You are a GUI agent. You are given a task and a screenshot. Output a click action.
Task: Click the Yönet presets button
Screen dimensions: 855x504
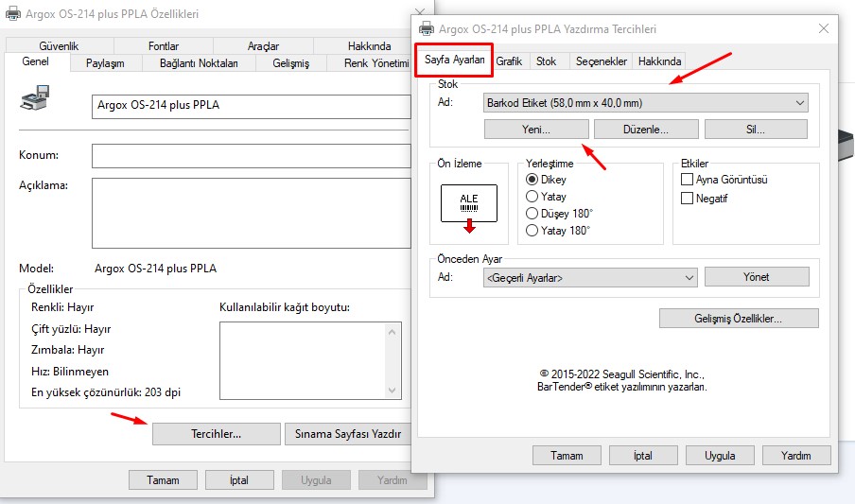pos(757,276)
